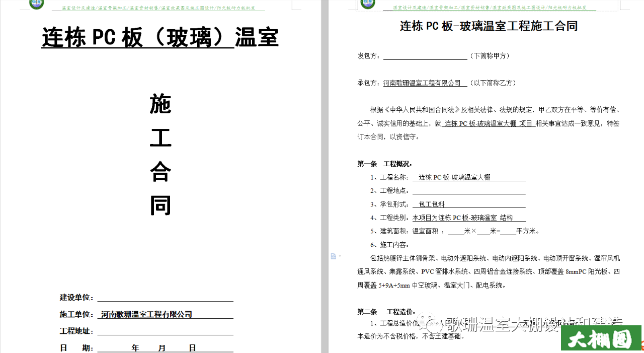644x353 pixels.
Task: Click the 发包方： label
Action: [369, 56]
